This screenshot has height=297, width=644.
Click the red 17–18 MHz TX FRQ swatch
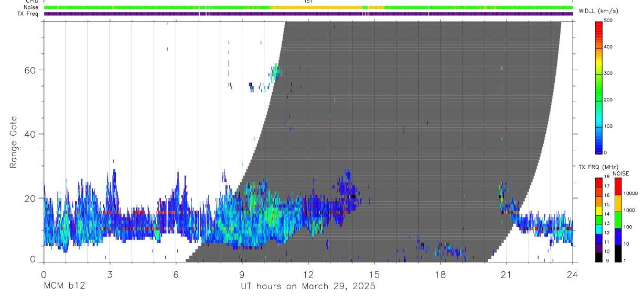click(x=599, y=182)
